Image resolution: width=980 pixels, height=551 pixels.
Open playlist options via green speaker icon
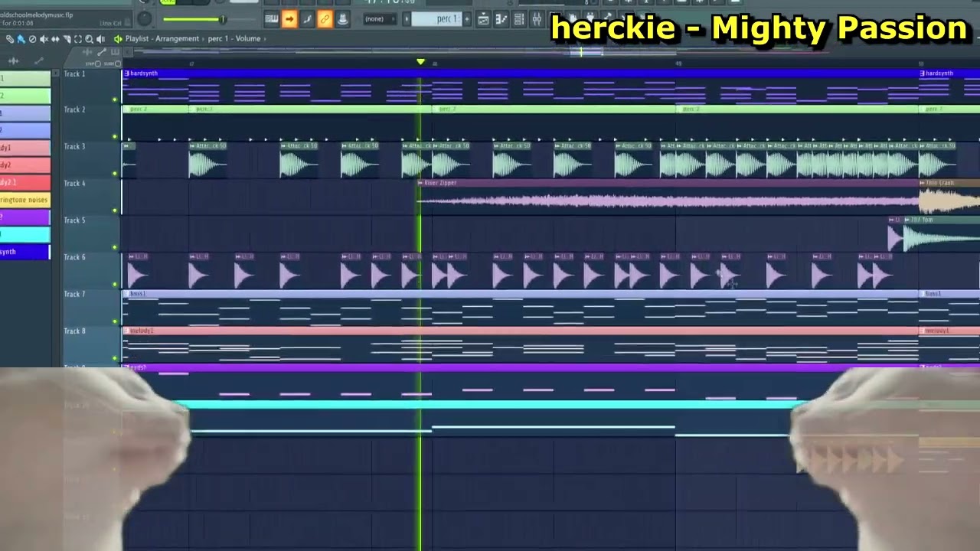point(117,38)
